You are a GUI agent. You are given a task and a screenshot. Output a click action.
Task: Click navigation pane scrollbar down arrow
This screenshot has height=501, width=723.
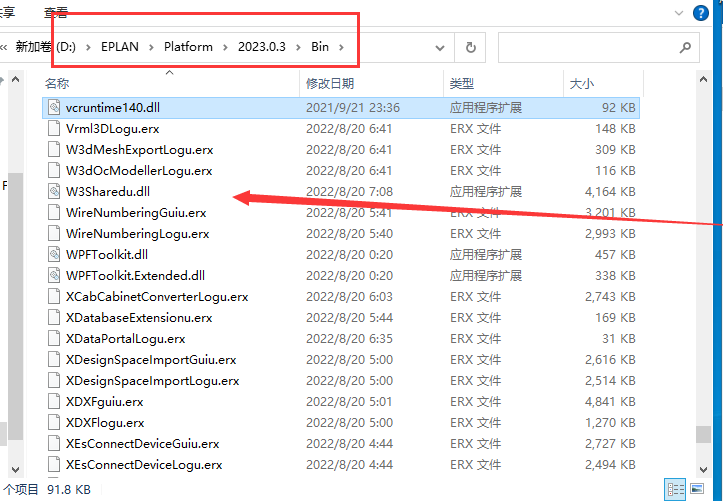pyautogui.click(x=16, y=470)
